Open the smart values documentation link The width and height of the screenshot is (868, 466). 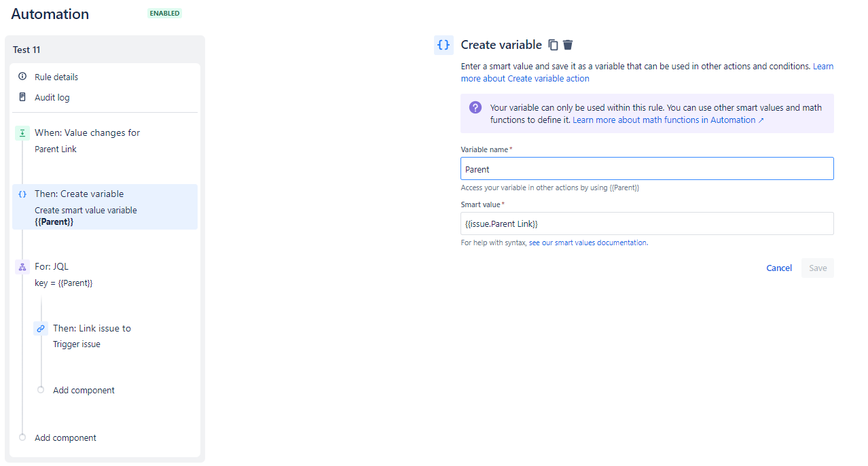click(588, 242)
